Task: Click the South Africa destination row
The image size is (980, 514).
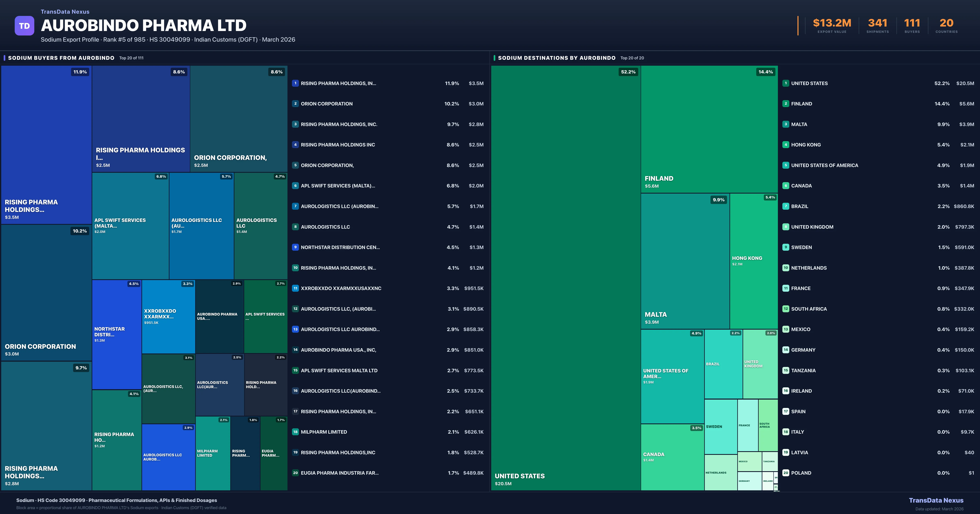Action: pyautogui.click(x=809, y=309)
